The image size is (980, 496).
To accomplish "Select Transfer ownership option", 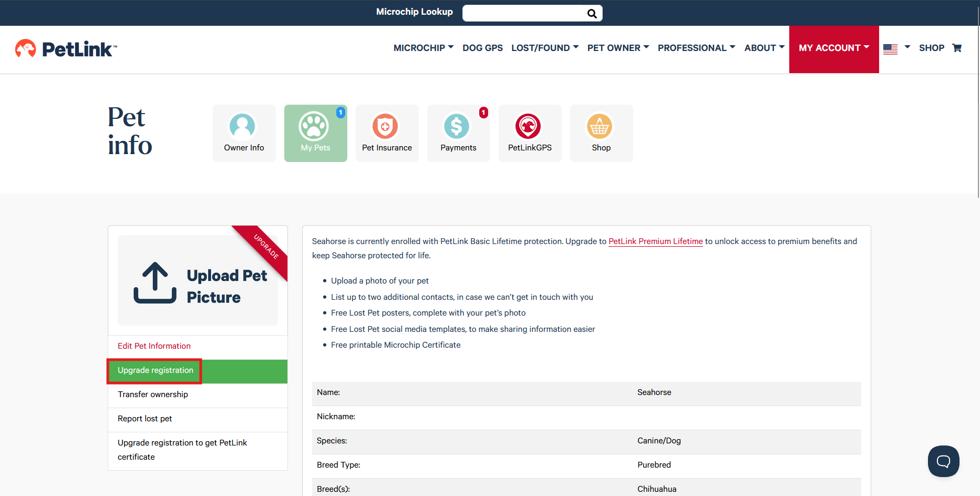I will pos(198,395).
